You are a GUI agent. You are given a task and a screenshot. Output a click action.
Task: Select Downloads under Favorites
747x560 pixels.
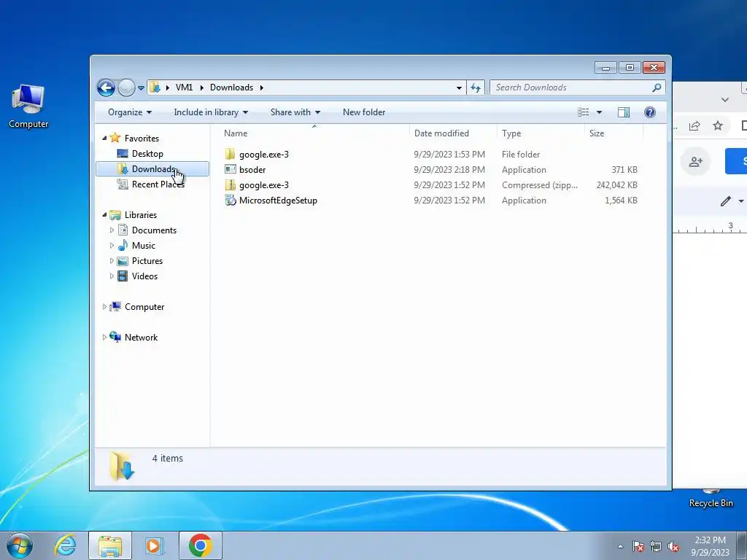click(x=153, y=169)
